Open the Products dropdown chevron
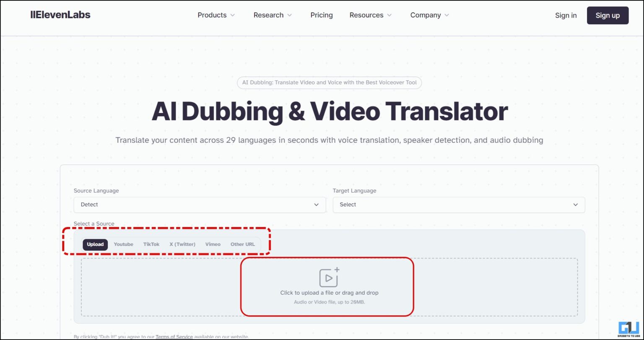The height and width of the screenshot is (340, 644). tap(233, 15)
